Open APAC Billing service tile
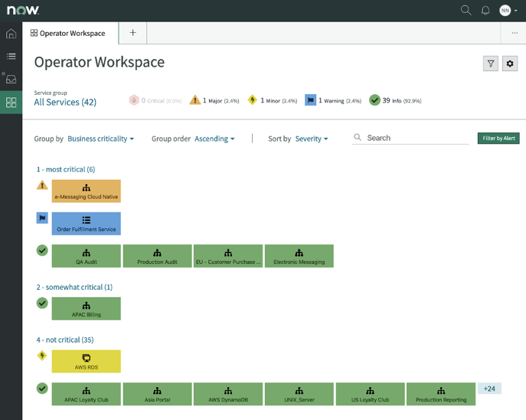The width and height of the screenshot is (526, 420). point(87,309)
